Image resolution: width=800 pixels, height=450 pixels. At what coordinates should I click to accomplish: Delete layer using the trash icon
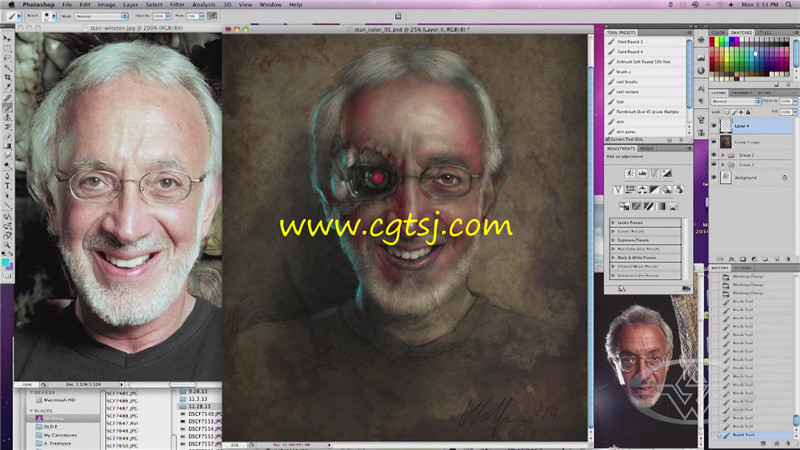tap(788, 259)
